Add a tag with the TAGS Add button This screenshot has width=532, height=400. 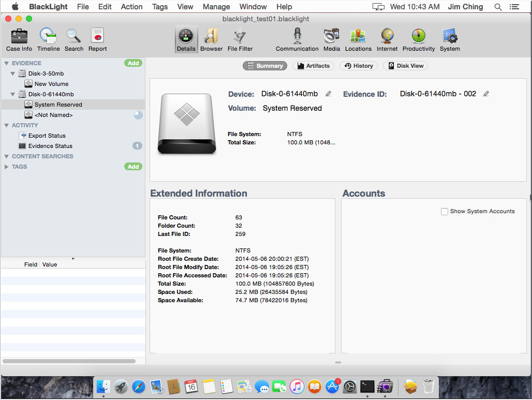[133, 167]
